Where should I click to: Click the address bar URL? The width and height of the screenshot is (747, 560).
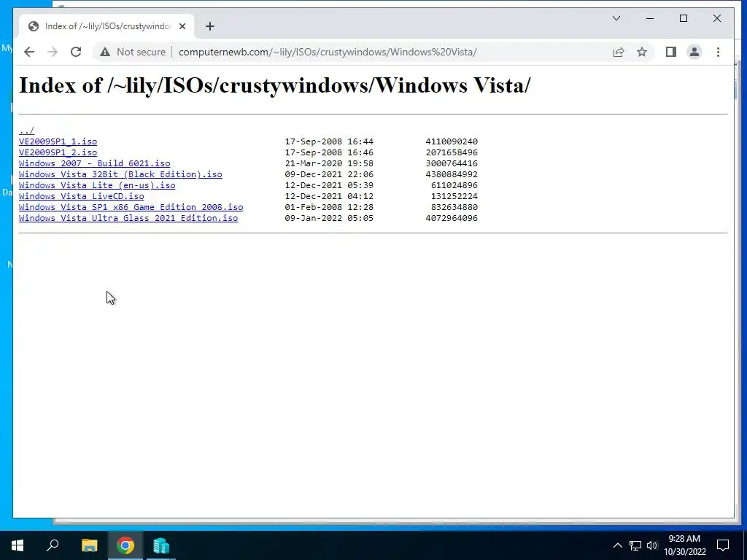[x=328, y=52]
